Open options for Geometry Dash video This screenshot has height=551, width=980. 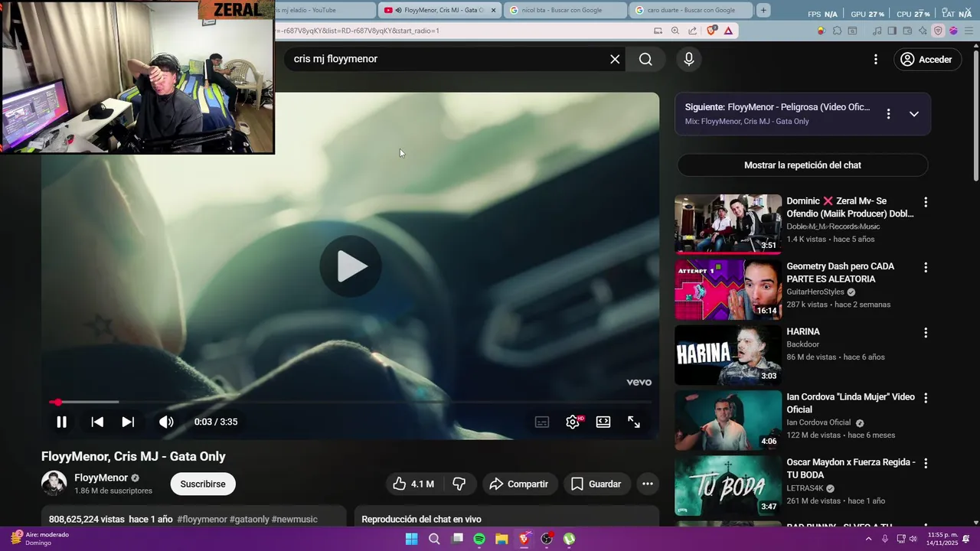[x=926, y=267]
